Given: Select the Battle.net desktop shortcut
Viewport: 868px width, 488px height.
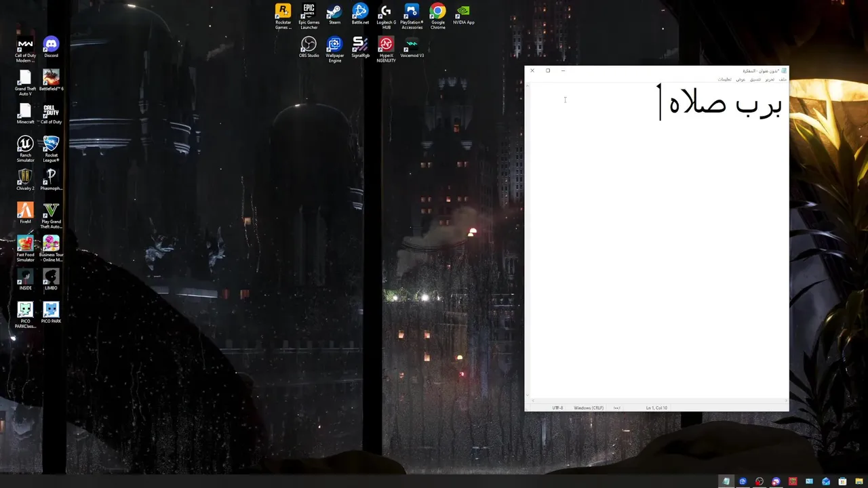Looking at the screenshot, I should 360,14.
